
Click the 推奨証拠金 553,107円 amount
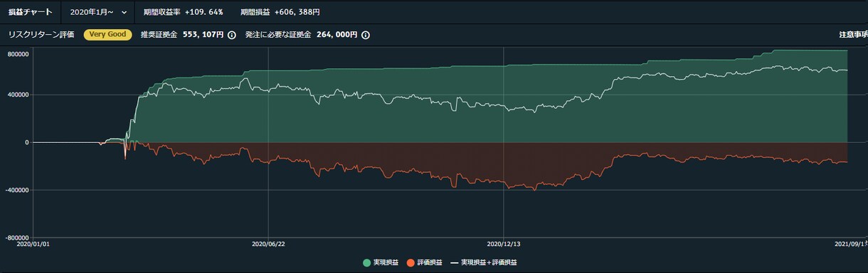[203, 34]
